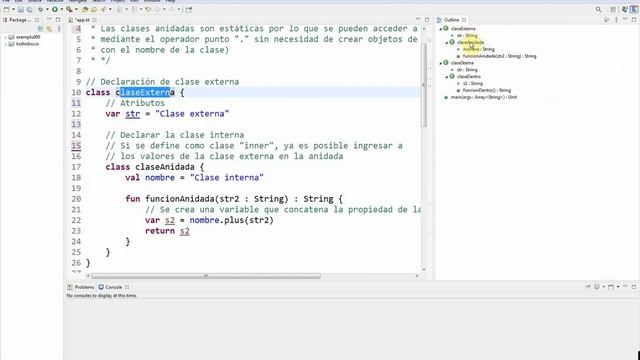Click the Open Task toolbar icon
This screenshot has width=640, height=360.
[94, 9]
